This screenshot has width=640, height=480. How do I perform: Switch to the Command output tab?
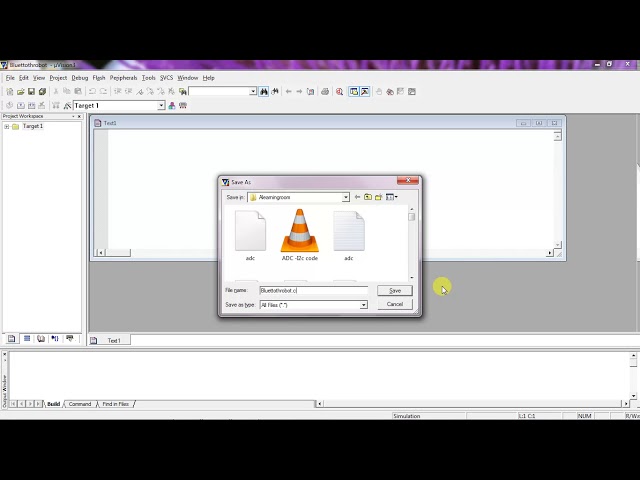(x=80, y=404)
